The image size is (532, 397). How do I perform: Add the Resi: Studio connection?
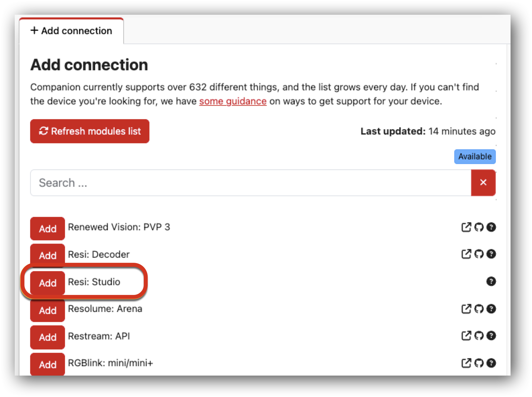coord(48,283)
